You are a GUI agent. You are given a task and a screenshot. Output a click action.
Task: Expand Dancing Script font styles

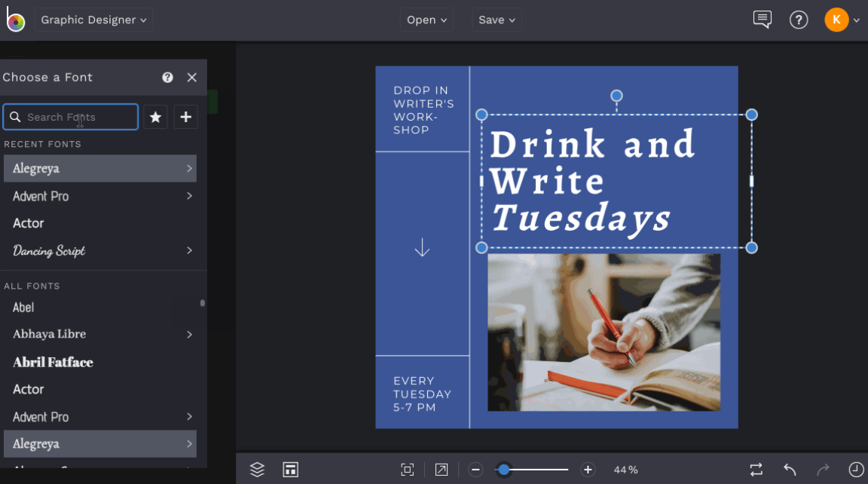pos(189,251)
